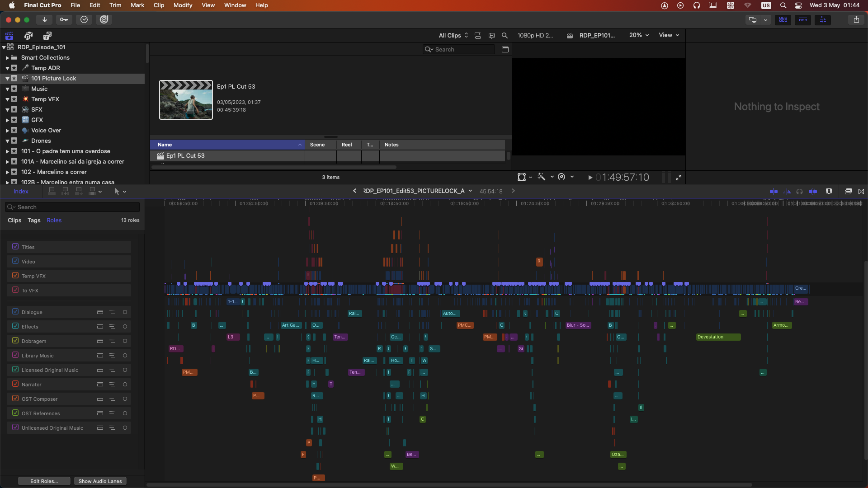Click the Edit Roles button

(x=44, y=481)
